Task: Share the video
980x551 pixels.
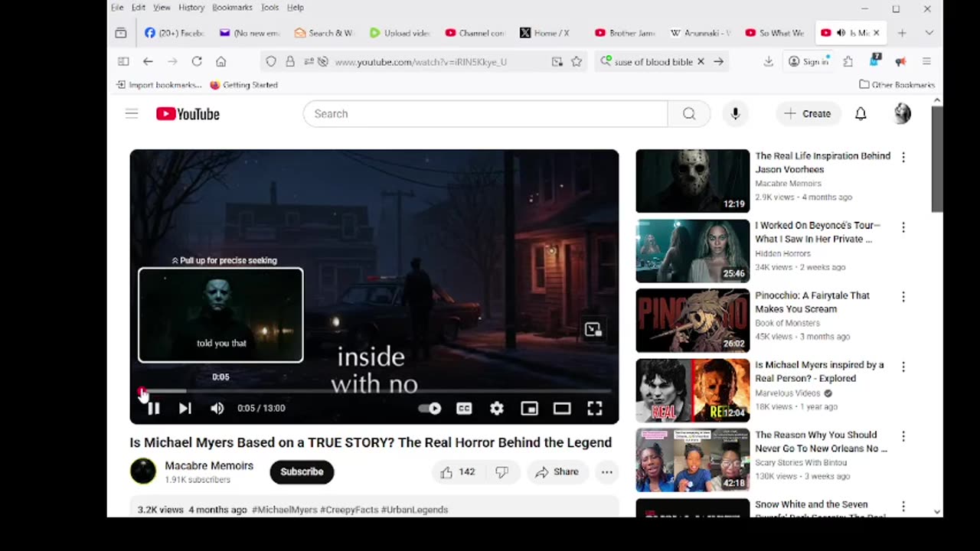Action: 557,472
